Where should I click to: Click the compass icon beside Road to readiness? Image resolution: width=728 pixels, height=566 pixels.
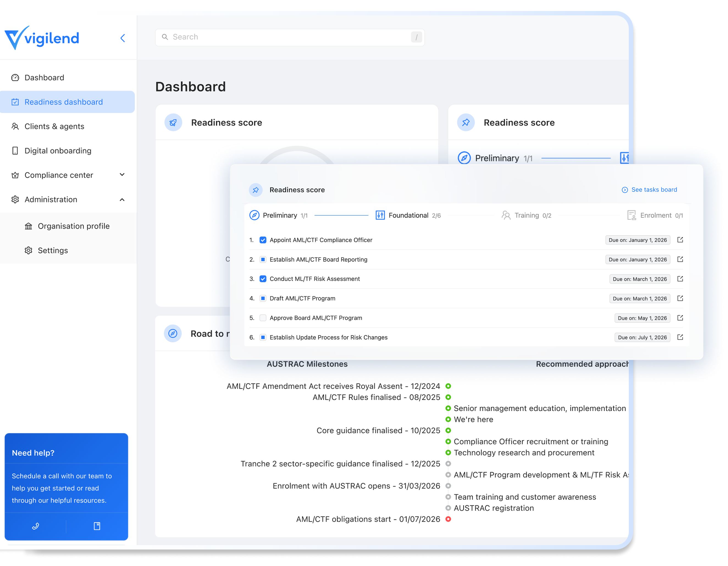click(173, 333)
